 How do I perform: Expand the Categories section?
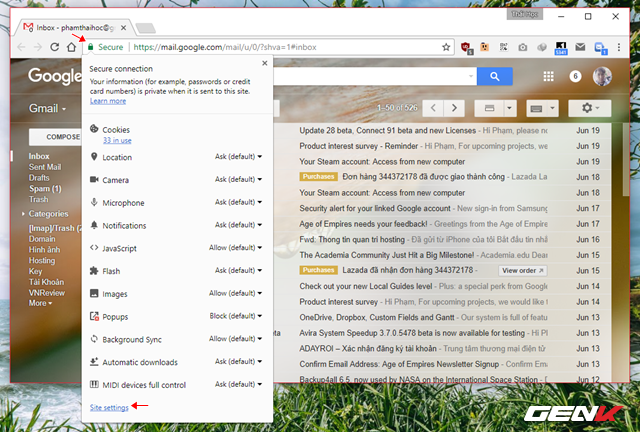coord(45,214)
